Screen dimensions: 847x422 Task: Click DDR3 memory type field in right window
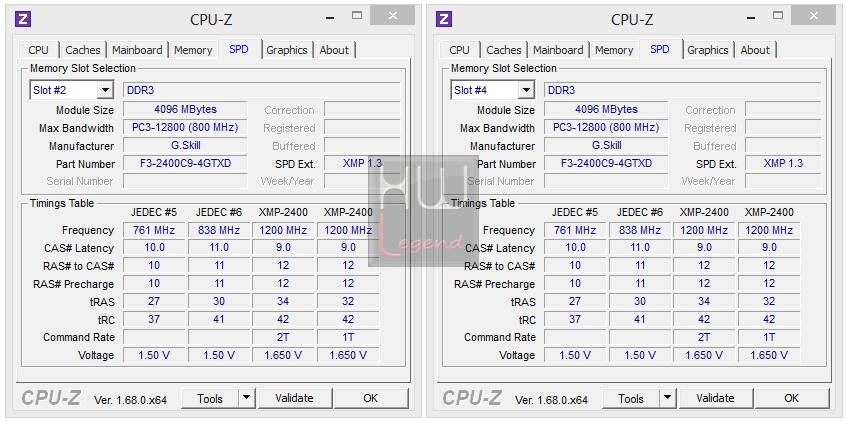click(683, 90)
